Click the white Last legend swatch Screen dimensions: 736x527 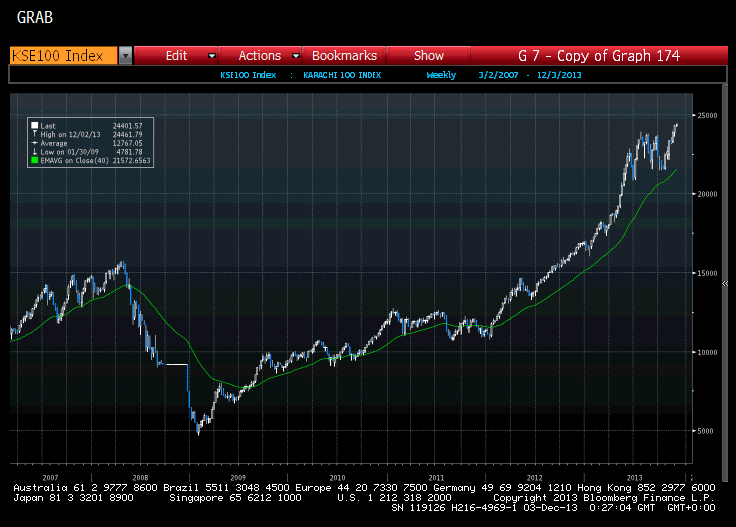tap(34, 126)
